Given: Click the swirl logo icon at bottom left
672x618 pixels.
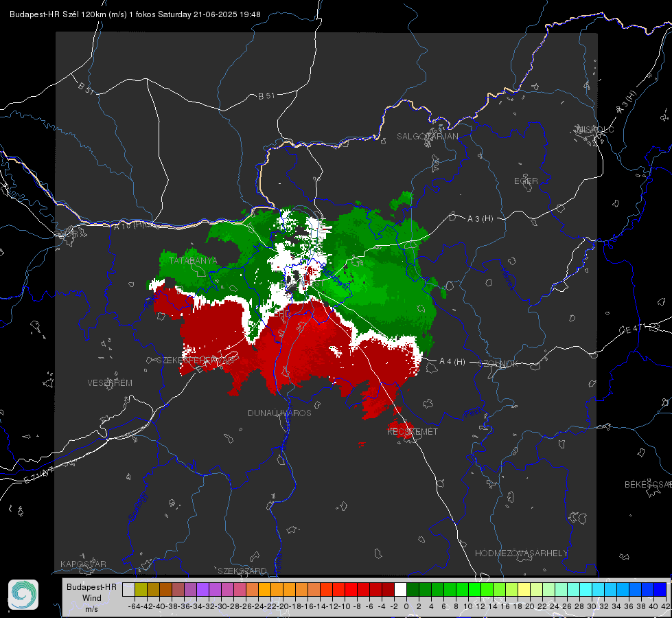Looking at the screenshot, I should pyautogui.click(x=23, y=595).
